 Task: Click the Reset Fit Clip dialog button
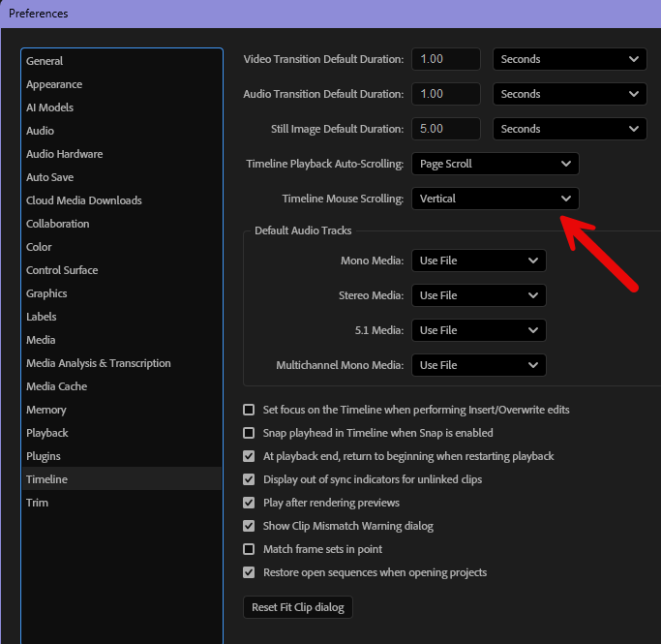pyautogui.click(x=298, y=607)
